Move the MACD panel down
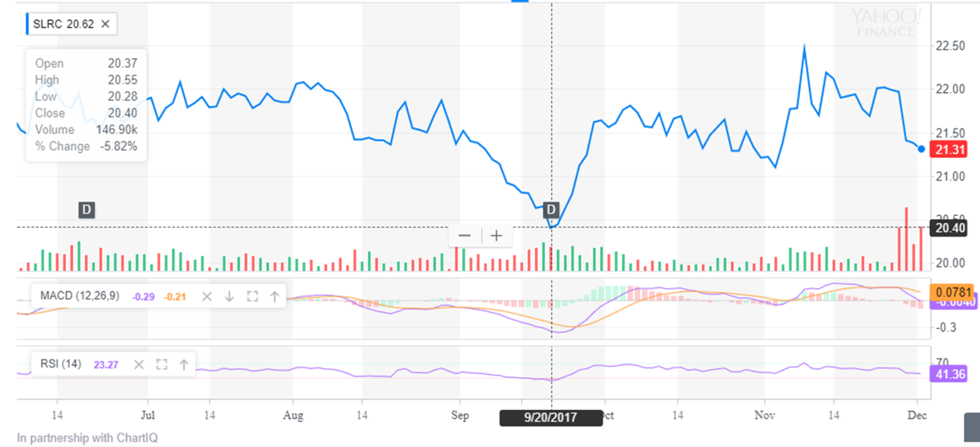Screen dimensions: 980x447 click(229, 296)
